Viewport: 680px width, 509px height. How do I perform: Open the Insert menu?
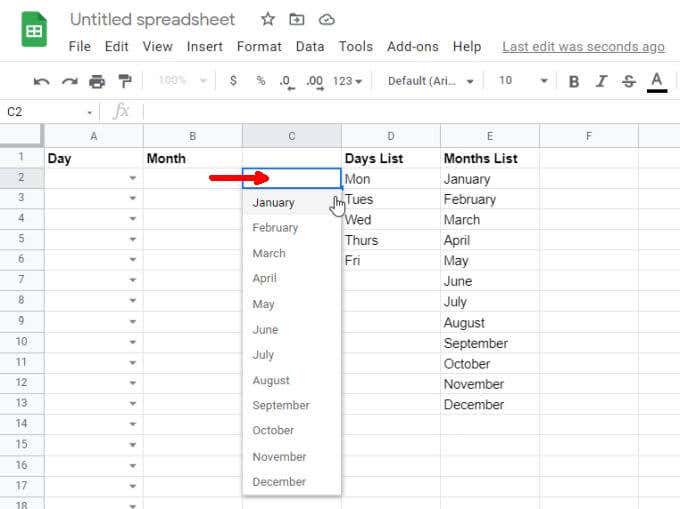click(x=205, y=46)
